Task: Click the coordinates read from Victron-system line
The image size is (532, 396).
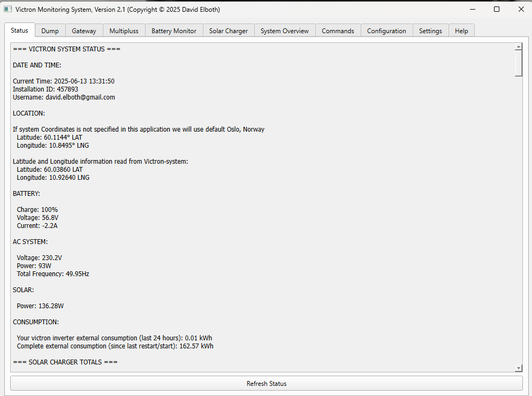Action: point(101,162)
